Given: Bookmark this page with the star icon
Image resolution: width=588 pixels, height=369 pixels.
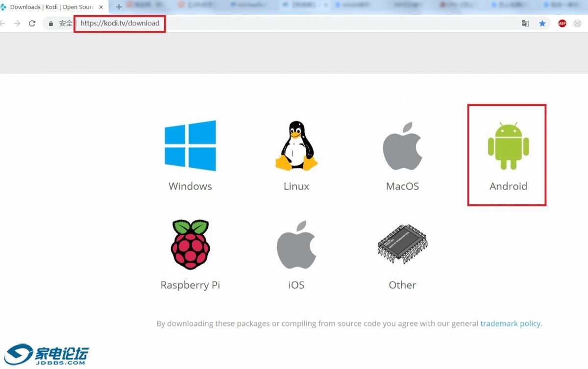Looking at the screenshot, I should coord(542,24).
